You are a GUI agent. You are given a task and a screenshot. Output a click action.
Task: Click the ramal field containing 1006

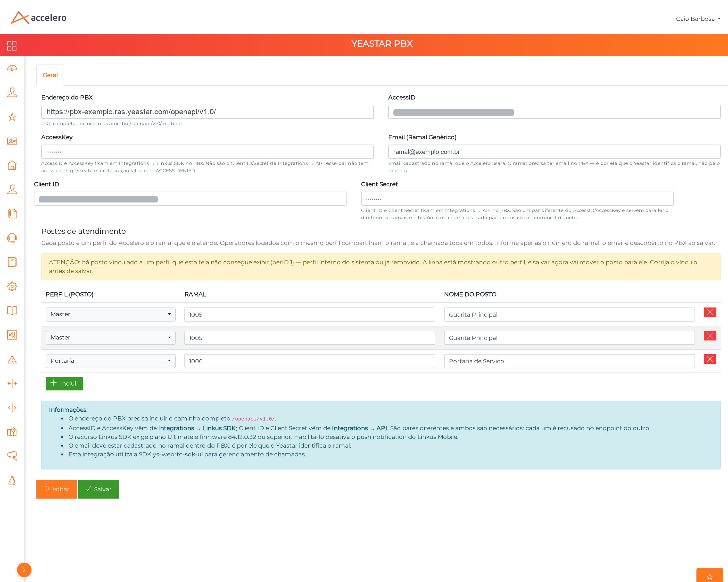(310, 361)
